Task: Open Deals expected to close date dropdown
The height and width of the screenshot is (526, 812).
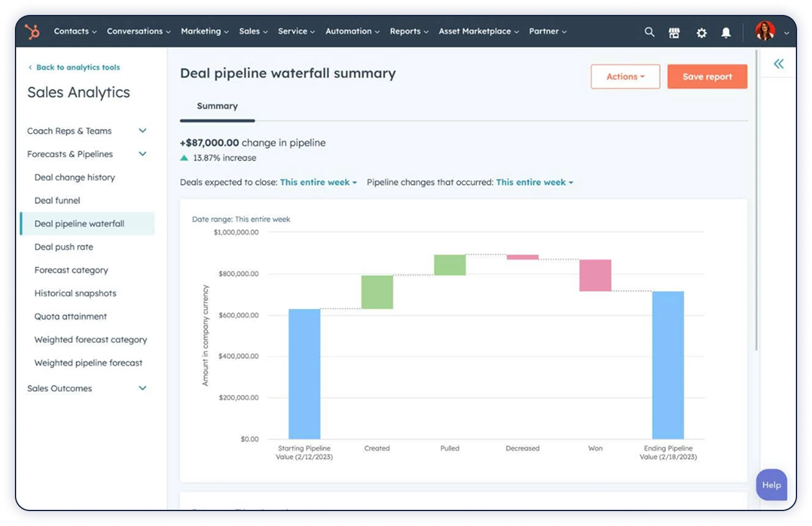Action: 318,182
